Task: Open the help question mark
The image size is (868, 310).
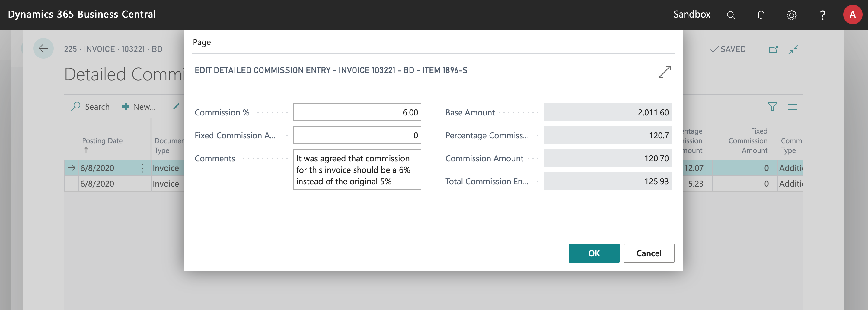Action: pos(822,15)
